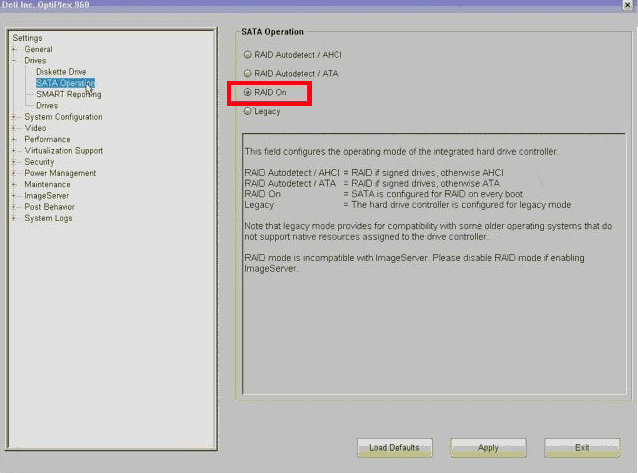Open the ImageServer settings entry
Image resolution: width=638 pixels, height=473 pixels.
tap(46, 196)
